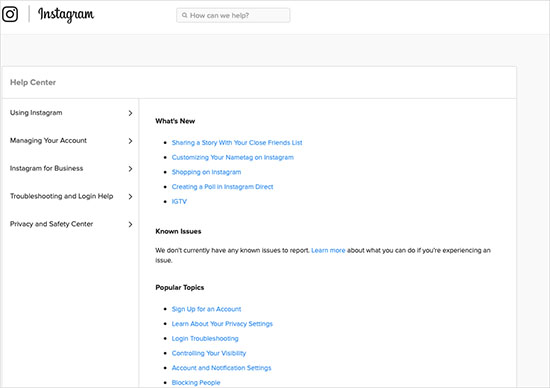
Task: Click the Instagram wordmark logo
Action: pyautogui.click(x=66, y=15)
